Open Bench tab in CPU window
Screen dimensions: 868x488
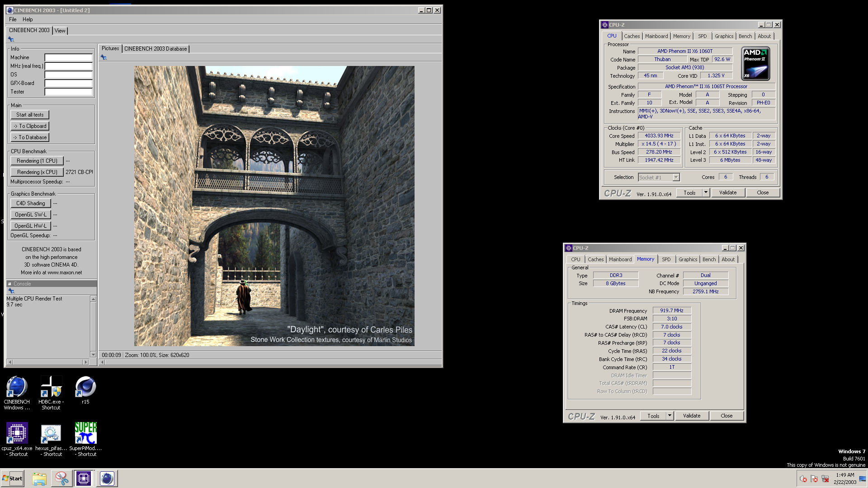745,36
